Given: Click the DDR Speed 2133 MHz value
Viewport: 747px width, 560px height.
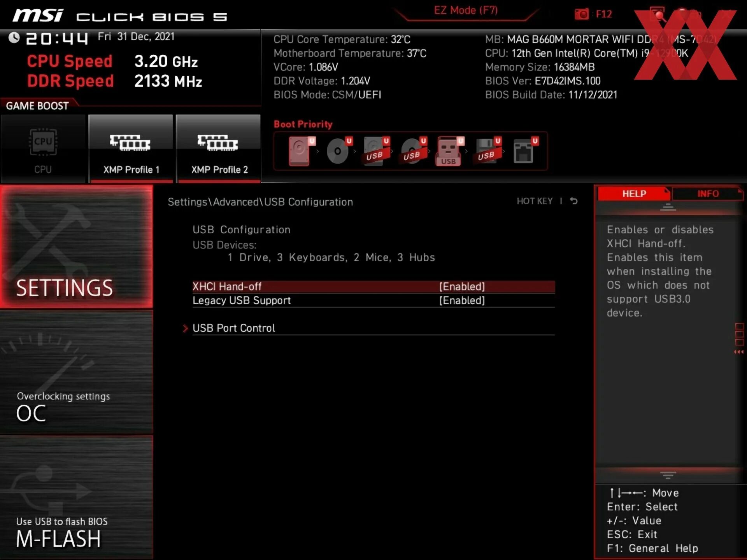Looking at the screenshot, I should (168, 81).
